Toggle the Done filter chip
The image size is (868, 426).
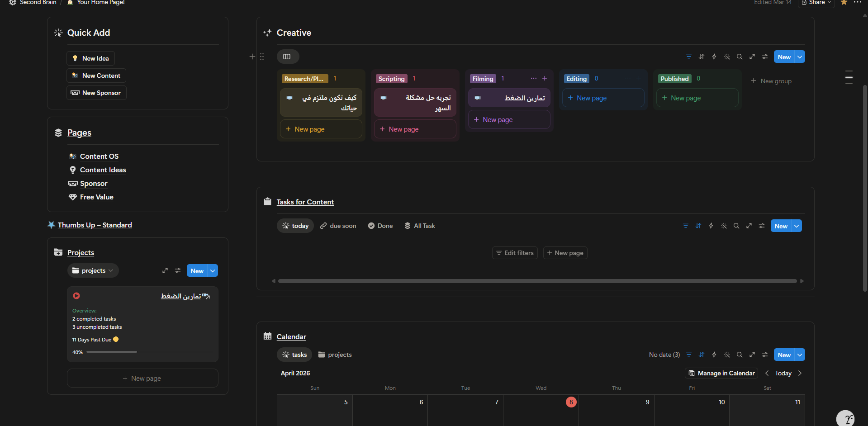[x=380, y=226]
